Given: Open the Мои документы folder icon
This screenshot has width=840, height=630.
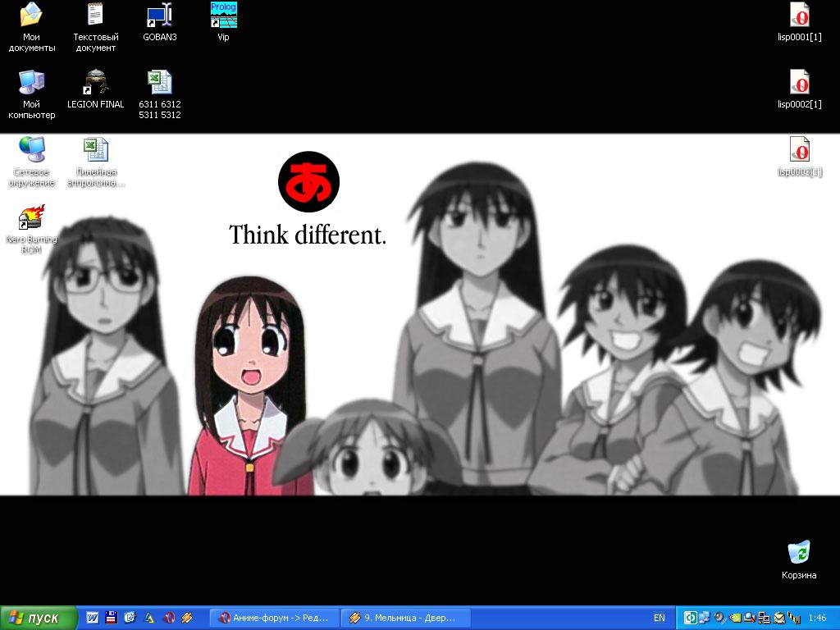Looking at the screenshot, I should pyautogui.click(x=31, y=27).
